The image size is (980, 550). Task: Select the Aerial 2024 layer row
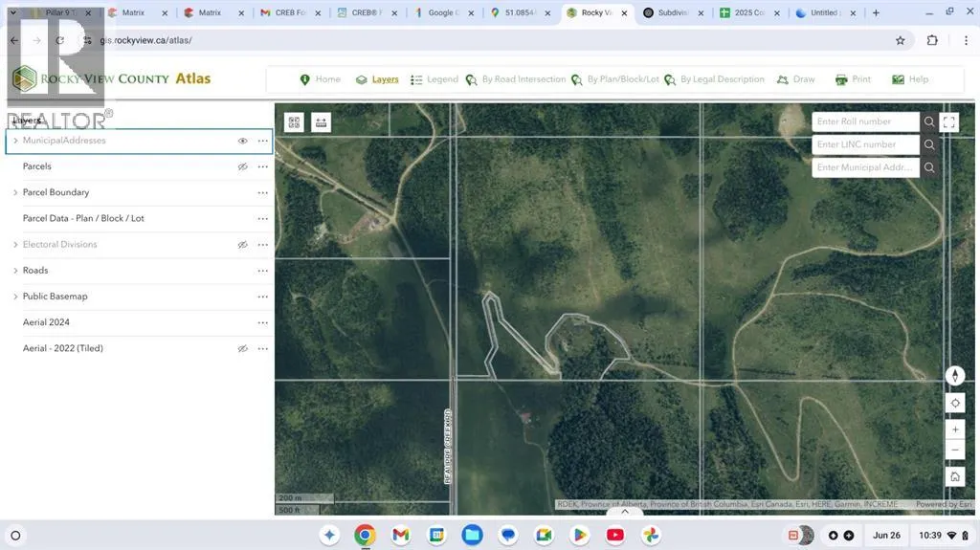click(x=140, y=322)
